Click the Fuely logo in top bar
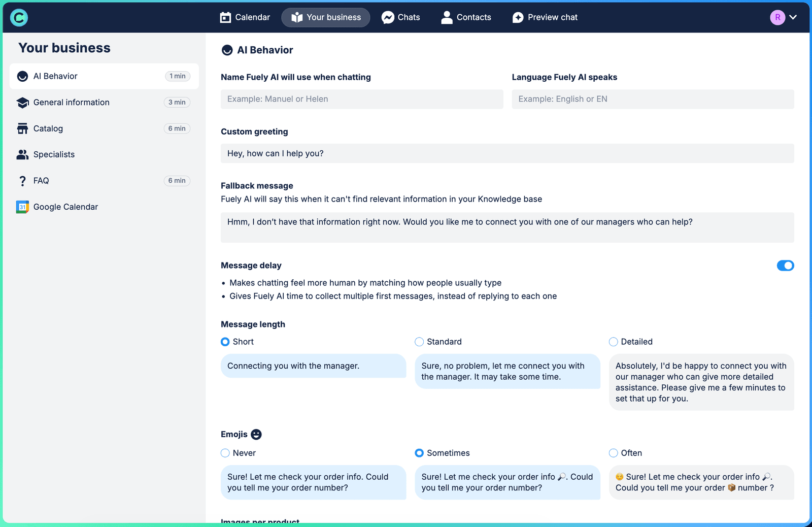The width and height of the screenshot is (812, 527). click(19, 17)
